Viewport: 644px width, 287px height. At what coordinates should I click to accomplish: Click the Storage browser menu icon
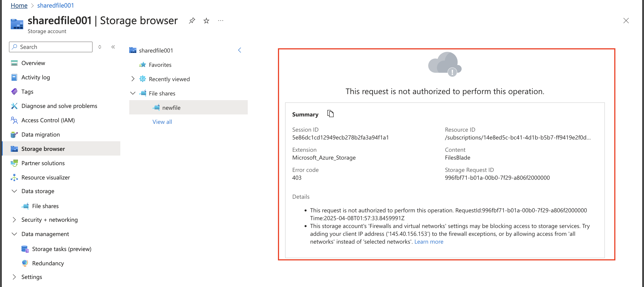pos(14,149)
